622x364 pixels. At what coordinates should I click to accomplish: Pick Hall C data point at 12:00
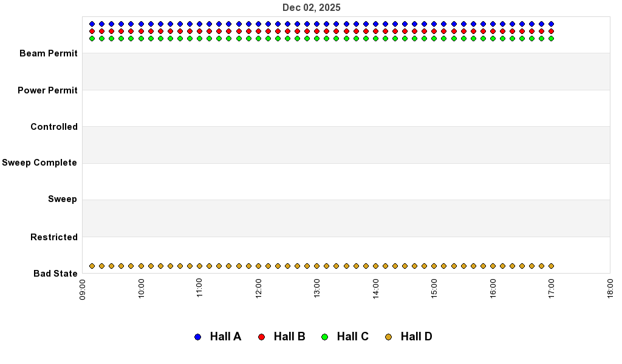[258, 38]
